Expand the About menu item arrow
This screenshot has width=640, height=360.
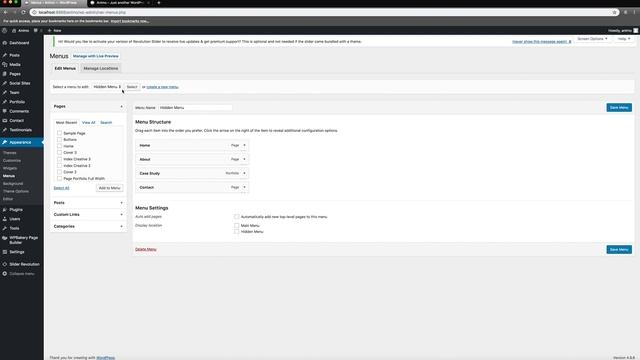coord(244,159)
